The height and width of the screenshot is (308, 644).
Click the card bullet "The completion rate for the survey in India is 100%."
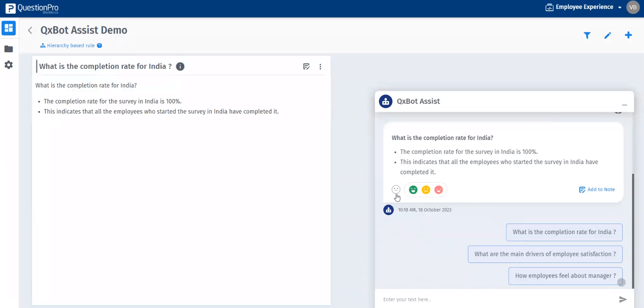coord(113,101)
